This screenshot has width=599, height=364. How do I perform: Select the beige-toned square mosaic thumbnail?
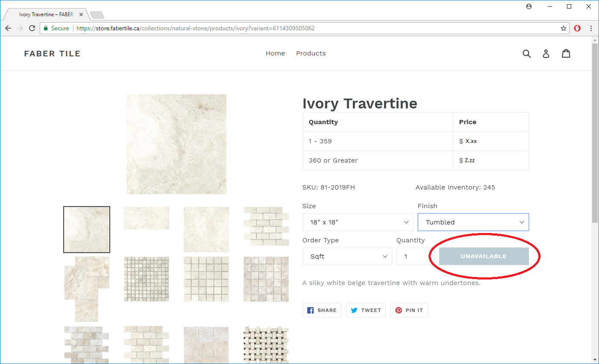coord(266,279)
